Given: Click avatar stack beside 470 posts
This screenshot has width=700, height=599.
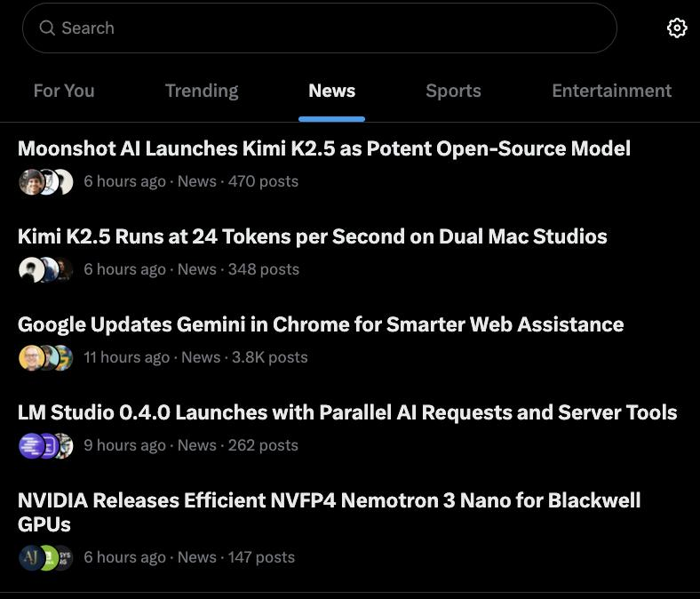Looking at the screenshot, I should (x=46, y=182).
